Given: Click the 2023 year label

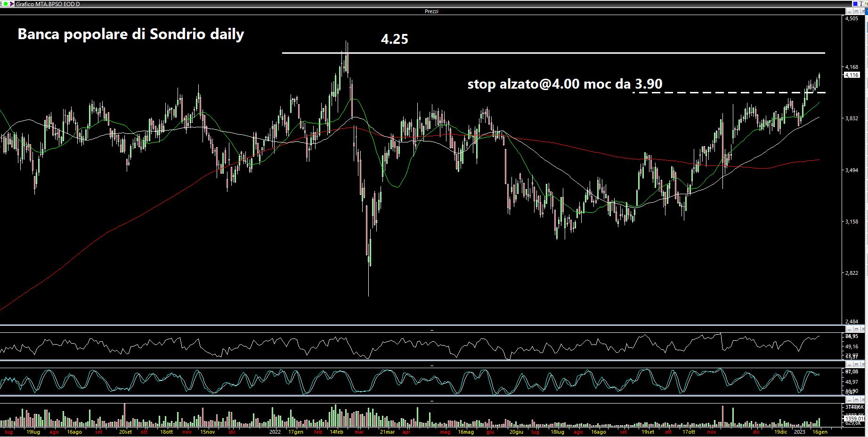Looking at the screenshot, I should click(800, 432).
